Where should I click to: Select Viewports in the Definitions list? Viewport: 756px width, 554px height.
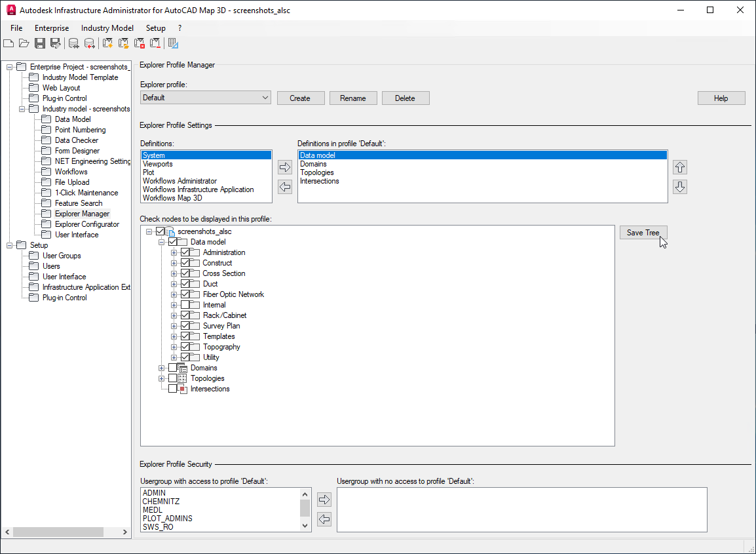point(206,164)
